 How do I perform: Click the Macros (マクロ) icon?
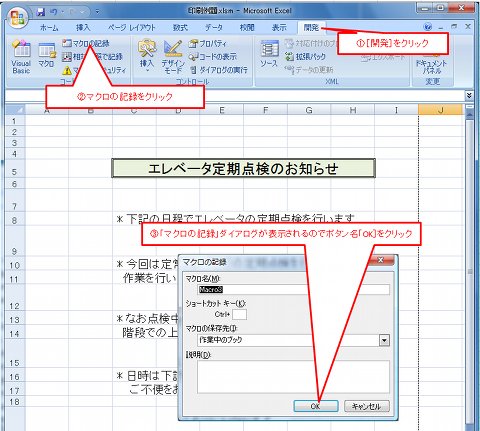[x=46, y=56]
